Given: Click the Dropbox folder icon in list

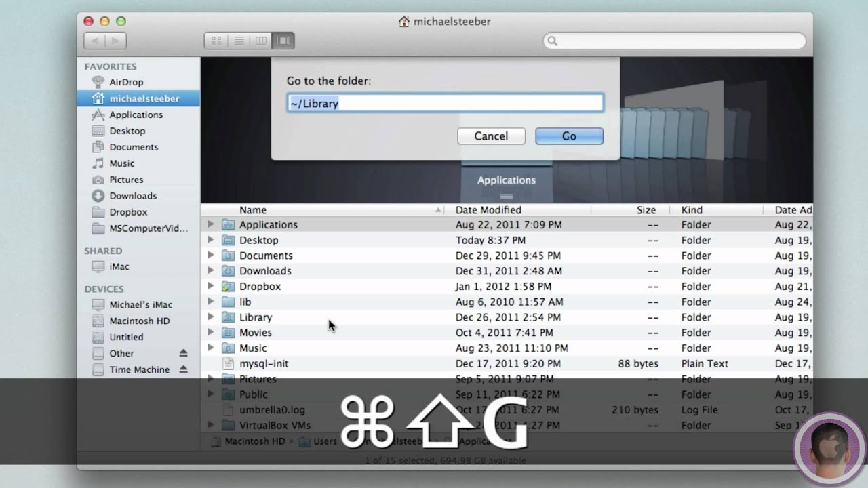Looking at the screenshot, I should (228, 286).
